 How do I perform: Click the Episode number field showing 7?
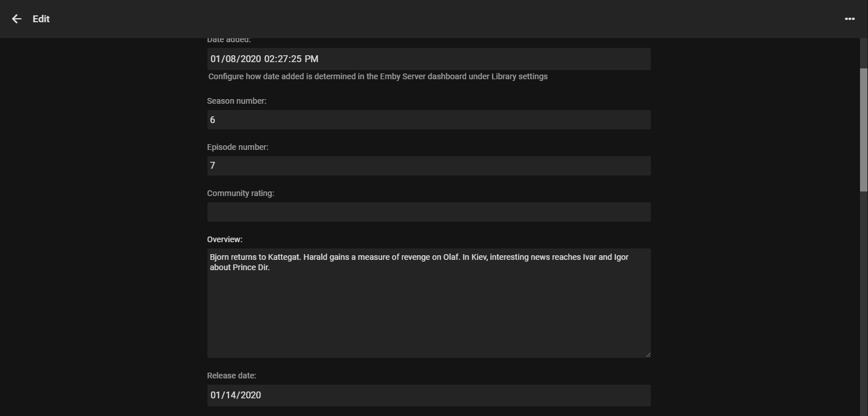point(429,165)
